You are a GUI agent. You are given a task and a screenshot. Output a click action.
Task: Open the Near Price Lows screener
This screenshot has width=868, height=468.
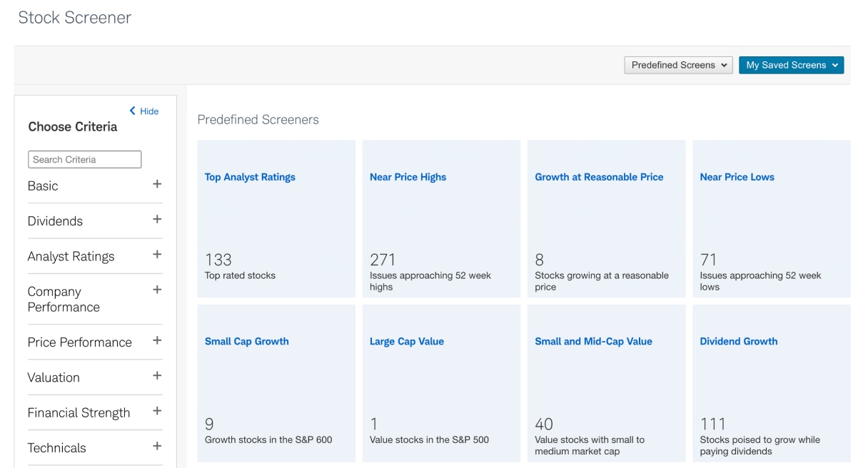(735, 176)
